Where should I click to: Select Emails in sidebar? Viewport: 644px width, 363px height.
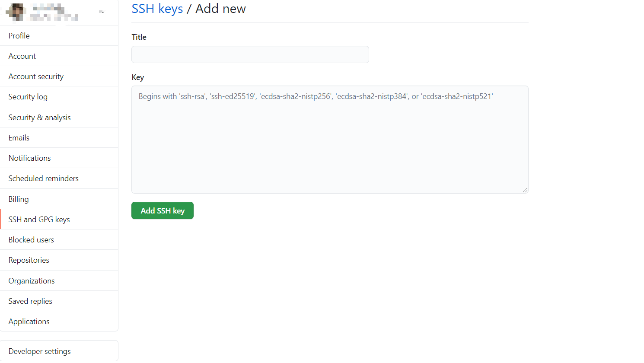coord(59,137)
